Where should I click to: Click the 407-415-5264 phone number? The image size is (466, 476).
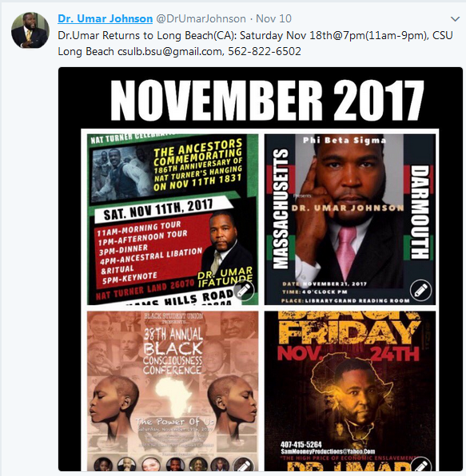pyautogui.click(x=301, y=445)
